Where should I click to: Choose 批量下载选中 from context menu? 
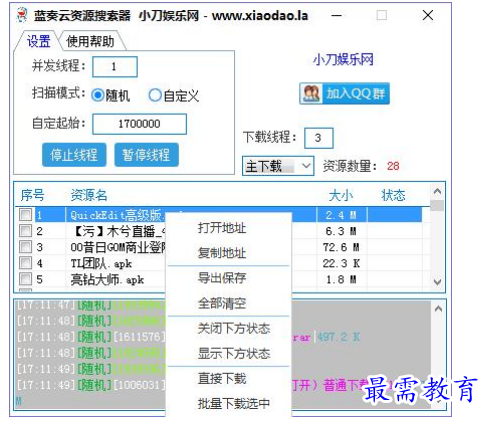234,404
